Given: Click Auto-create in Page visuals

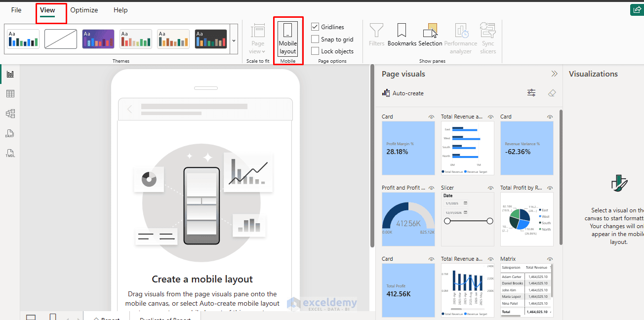Looking at the screenshot, I should [403, 93].
